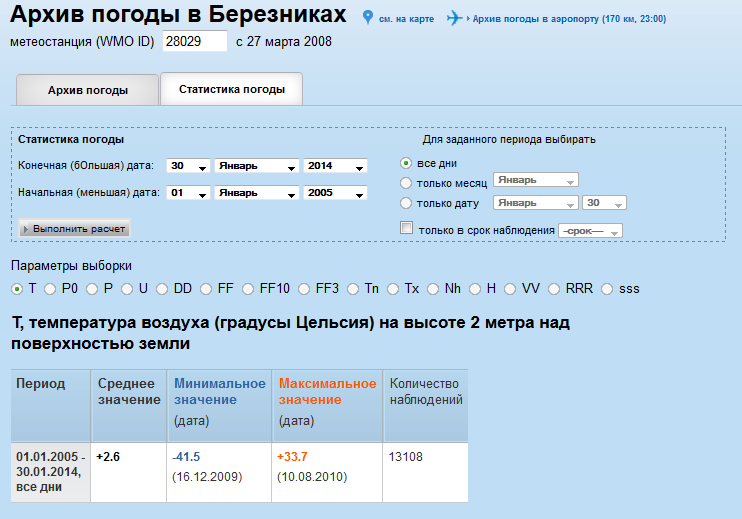Open start date day dropdown showing 01
This screenshot has width=742, height=519.
(188, 193)
